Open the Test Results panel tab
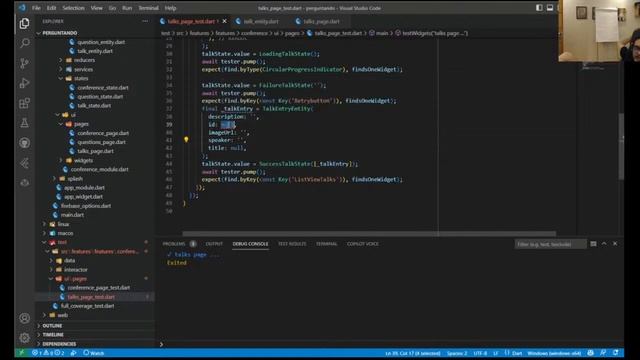The height and width of the screenshot is (360, 640). click(x=292, y=244)
